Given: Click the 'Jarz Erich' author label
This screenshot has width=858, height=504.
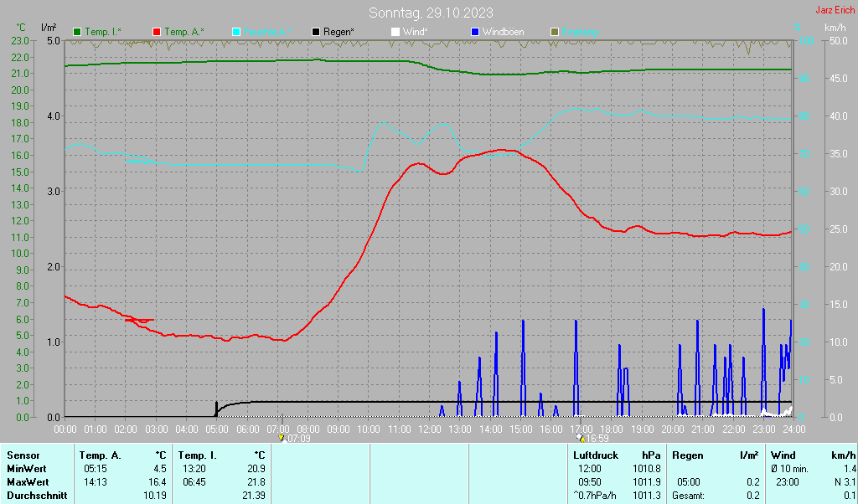Looking at the screenshot, I should pos(835,10).
